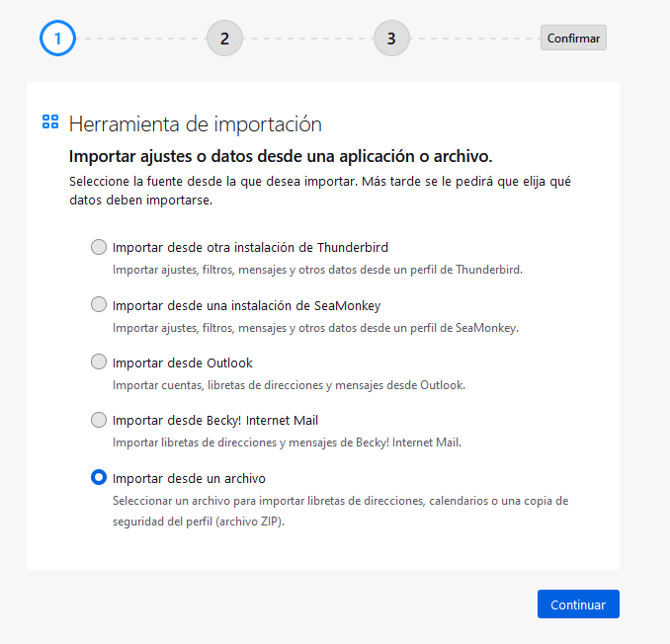Screen dimensions: 670x644
Task: Enable the Outlook import radio button
Action: coord(99,362)
